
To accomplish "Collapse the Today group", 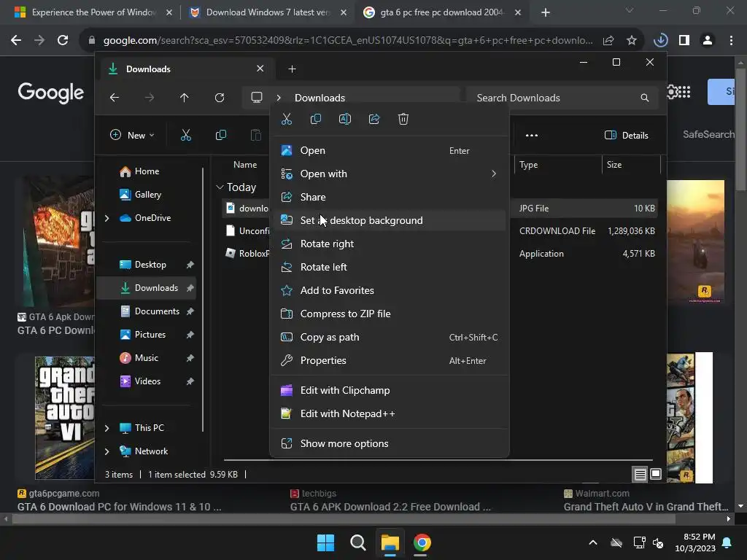I will pyautogui.click(x=220, y=187).
